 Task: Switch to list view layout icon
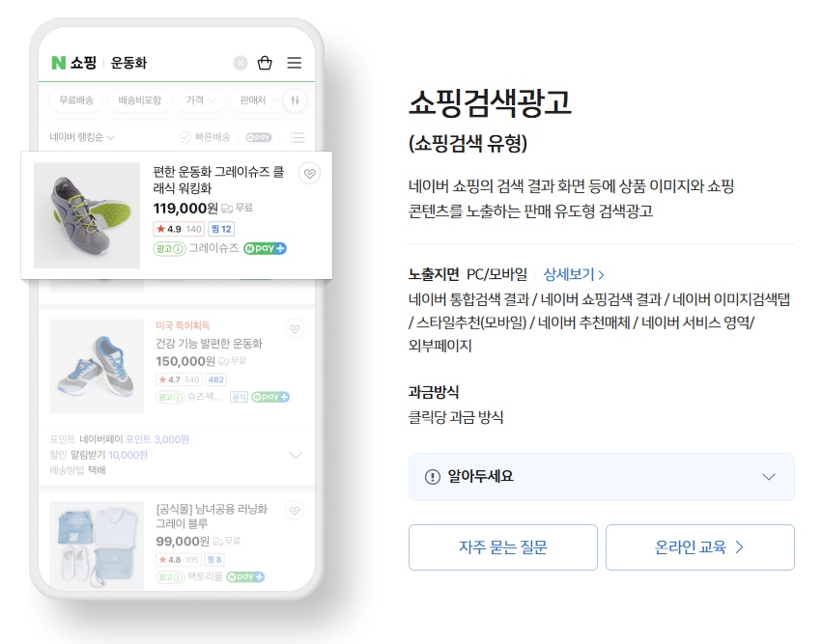point(298,137)
